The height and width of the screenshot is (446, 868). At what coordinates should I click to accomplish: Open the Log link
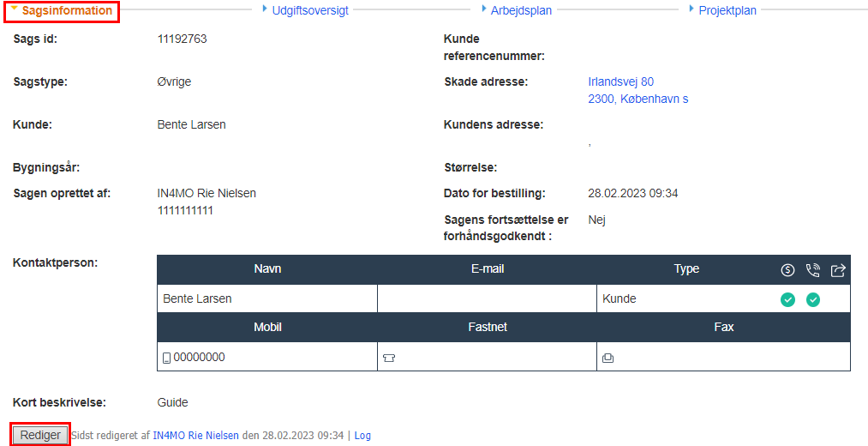point(362,436)
